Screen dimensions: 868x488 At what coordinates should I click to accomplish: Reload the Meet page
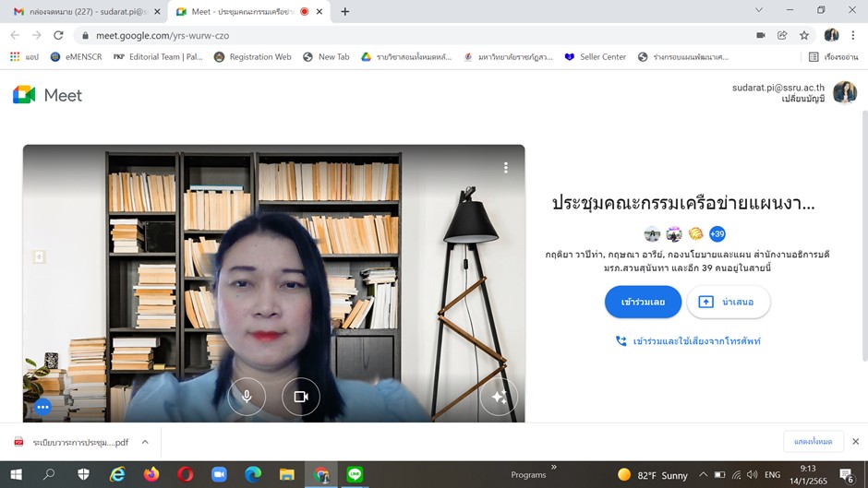(58, 35)
